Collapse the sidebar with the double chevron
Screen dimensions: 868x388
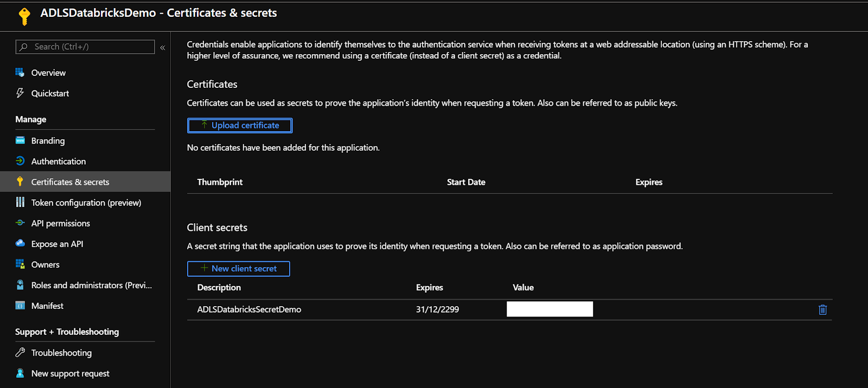162,48
